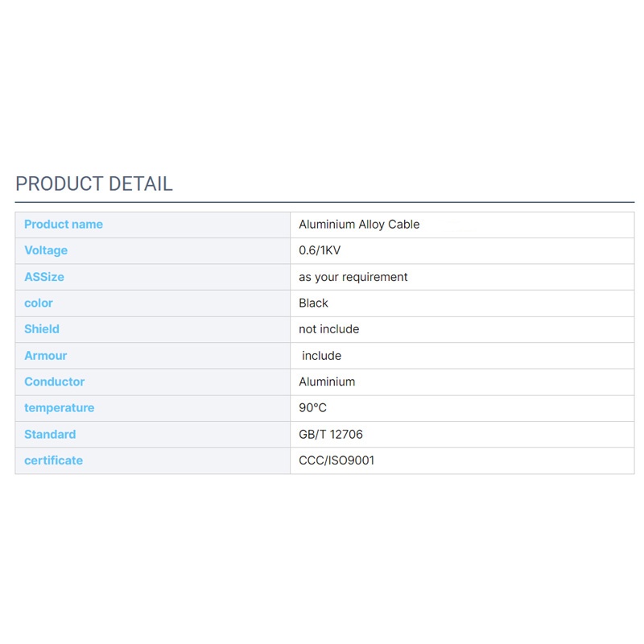Click the Shield label
Image resolution: width=644 pixels, height=644 pixels.
pos(42,329)
